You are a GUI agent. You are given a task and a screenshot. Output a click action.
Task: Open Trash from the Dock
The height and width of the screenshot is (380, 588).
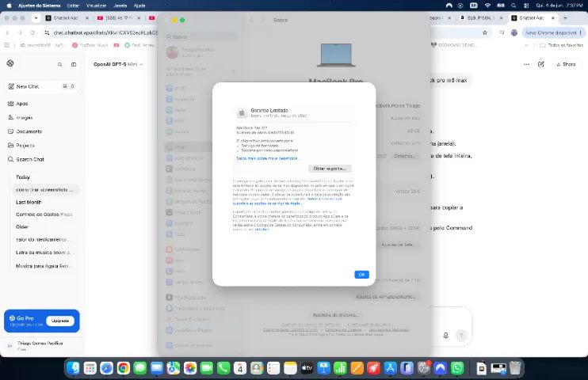516,368
